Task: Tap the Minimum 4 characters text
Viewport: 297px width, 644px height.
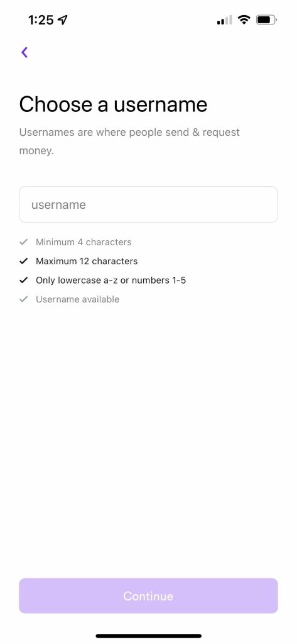Action: 84,242
